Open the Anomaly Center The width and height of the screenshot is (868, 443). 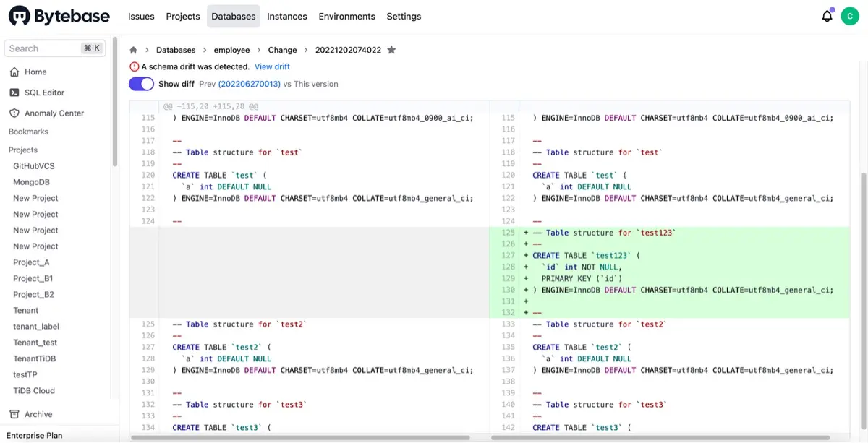pos(54,113)
